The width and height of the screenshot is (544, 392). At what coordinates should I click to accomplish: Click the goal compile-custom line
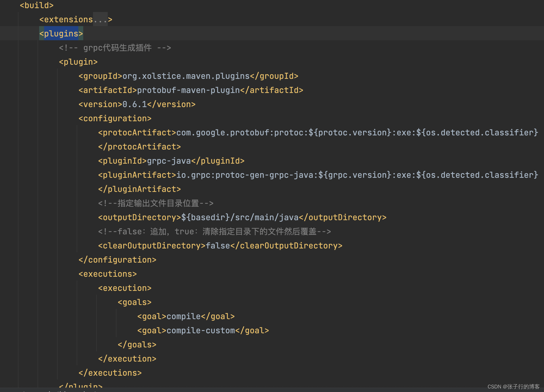point(203,331)
